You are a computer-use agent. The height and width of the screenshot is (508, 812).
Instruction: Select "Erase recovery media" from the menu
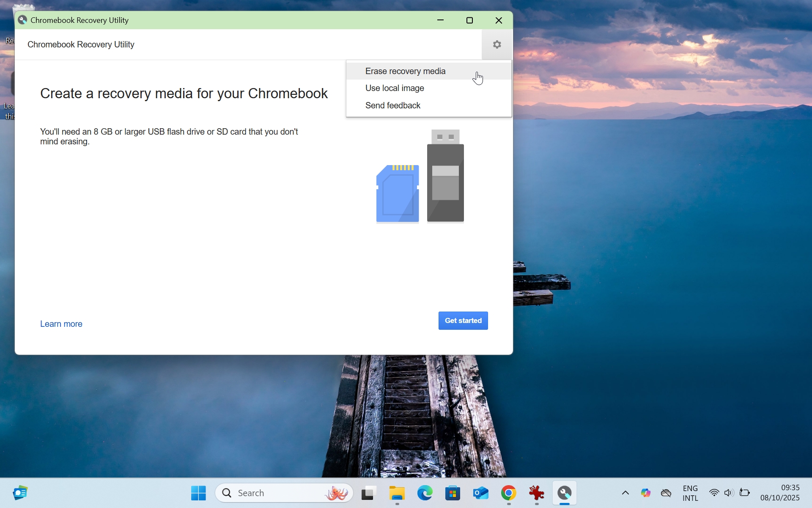405,71
